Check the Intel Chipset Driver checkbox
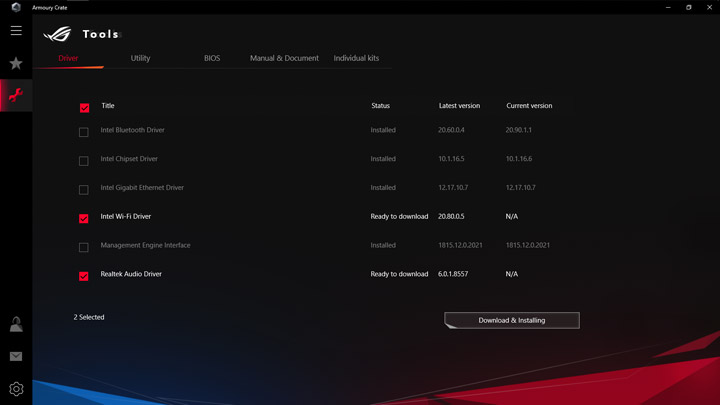 click(84, 161)
